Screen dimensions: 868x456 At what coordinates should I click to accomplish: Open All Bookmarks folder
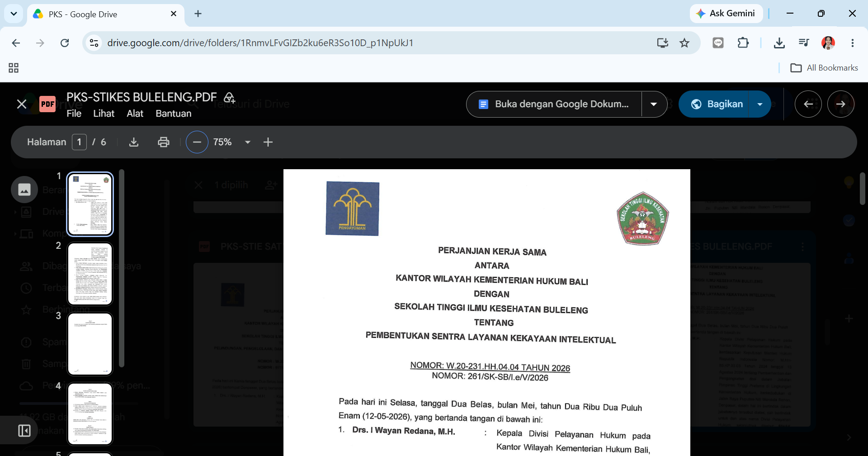824,68
